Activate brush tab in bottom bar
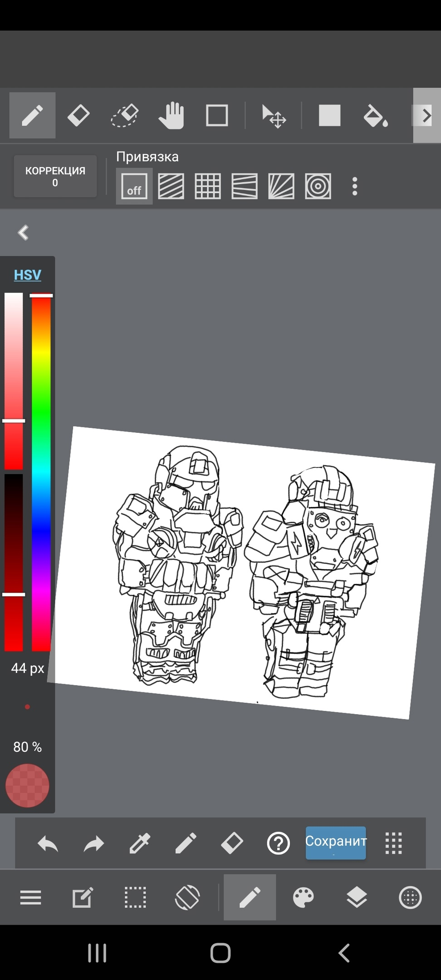Screen dimensions: 441x980 [250, 897]
